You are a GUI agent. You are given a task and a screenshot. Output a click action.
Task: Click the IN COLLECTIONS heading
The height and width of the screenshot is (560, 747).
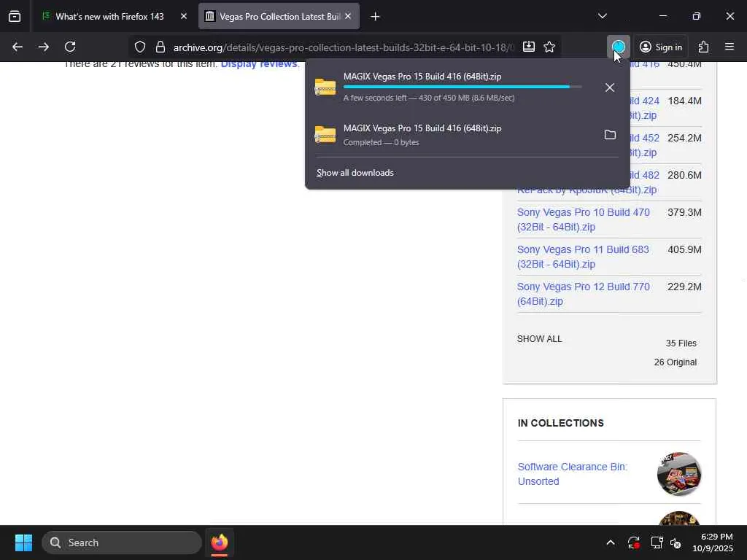[561, 423]
